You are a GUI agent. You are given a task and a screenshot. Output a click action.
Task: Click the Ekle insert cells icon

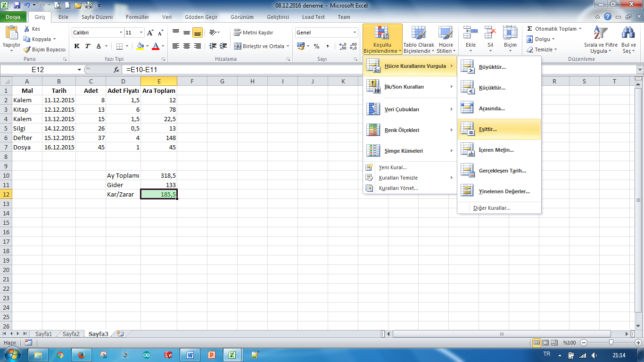tap(471, 32)
